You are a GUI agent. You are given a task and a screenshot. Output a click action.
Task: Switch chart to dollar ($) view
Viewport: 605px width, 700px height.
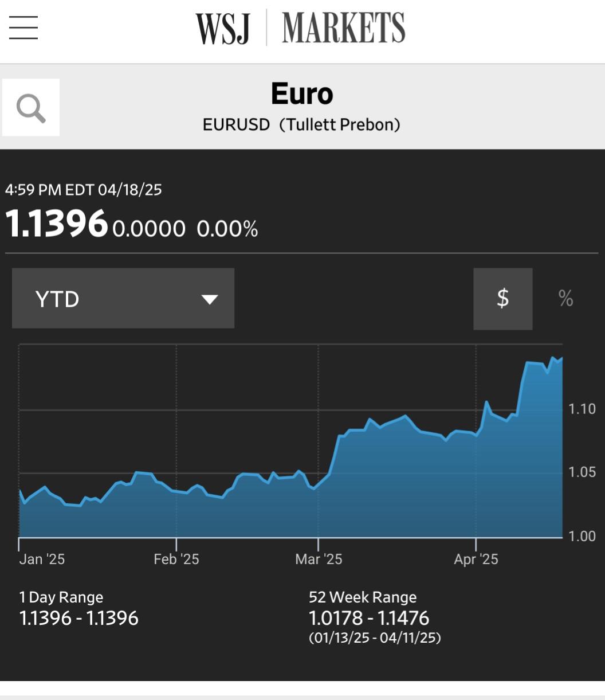click(x=502, y=299)
